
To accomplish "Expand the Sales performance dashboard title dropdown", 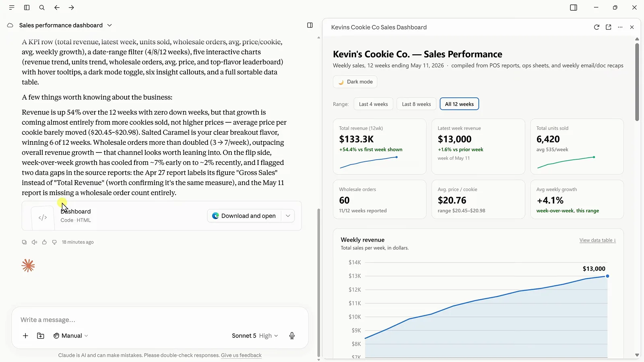I will [x=109, y=25].
